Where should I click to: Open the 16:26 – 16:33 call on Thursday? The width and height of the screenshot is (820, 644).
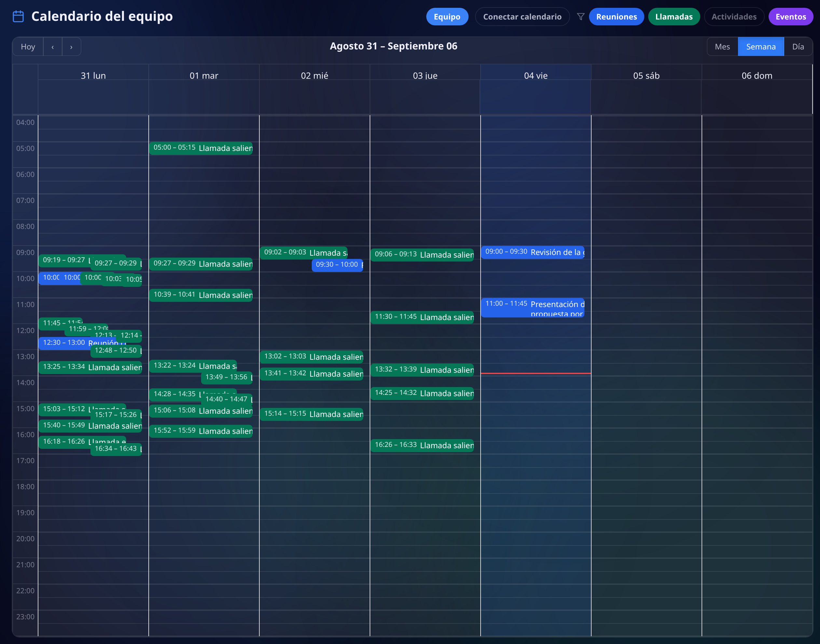(x=422, y=446)
